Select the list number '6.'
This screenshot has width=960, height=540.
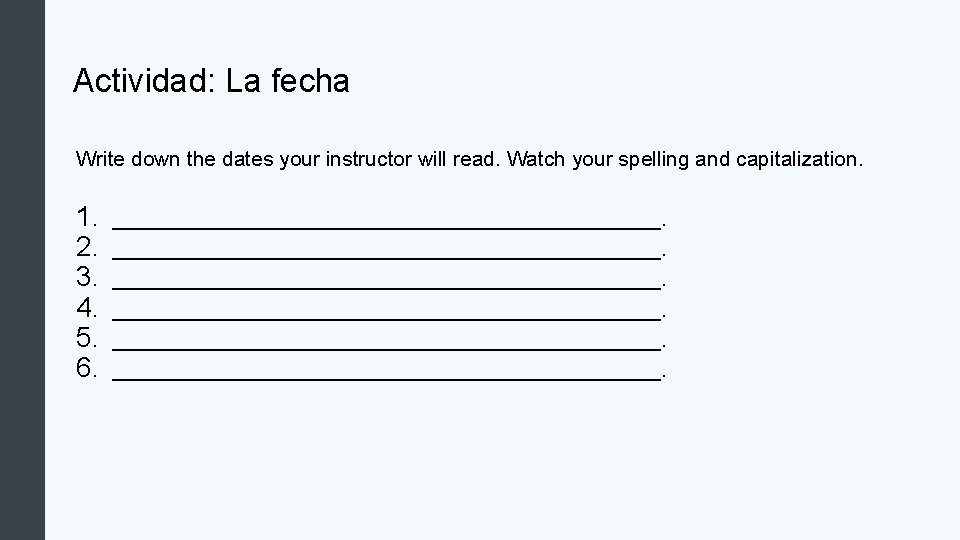pyautogui.click(x=86, y=368)
